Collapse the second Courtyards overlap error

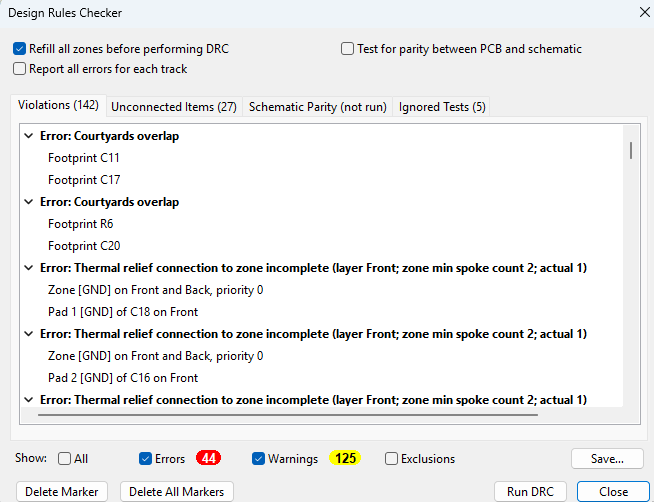click(28, 202)
